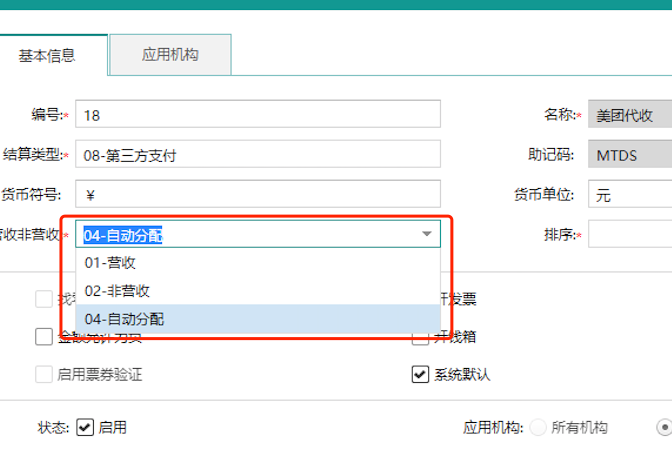The width and height of the screenshot is (672, 461).
Task: Switch to the 基本信息 tab
Action: 47,55
